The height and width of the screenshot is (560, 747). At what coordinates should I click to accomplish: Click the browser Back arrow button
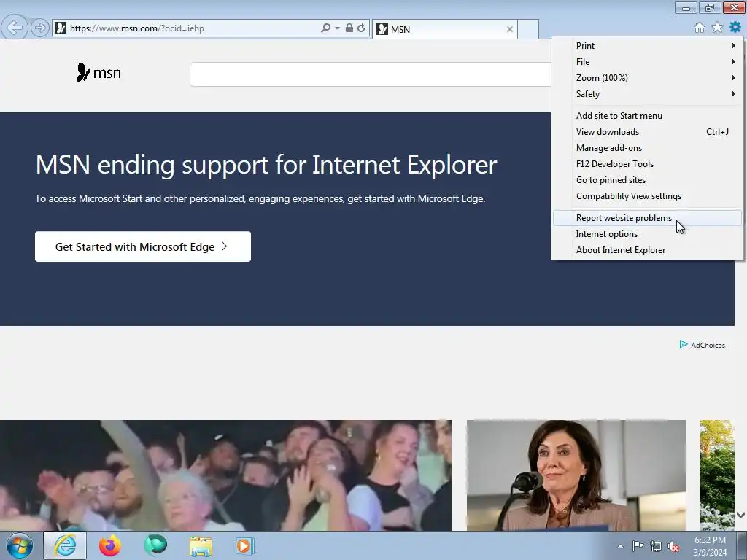coord(15,28)
